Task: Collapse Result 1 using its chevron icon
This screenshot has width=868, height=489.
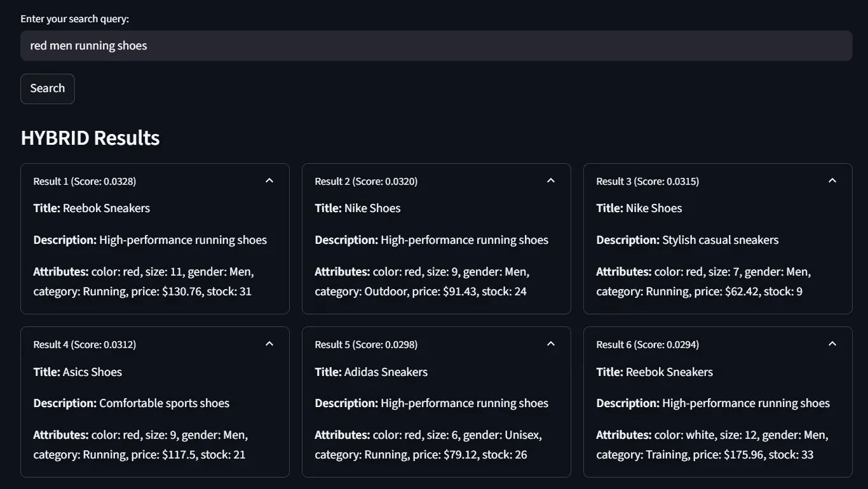Action: click(x=269, y=181)
